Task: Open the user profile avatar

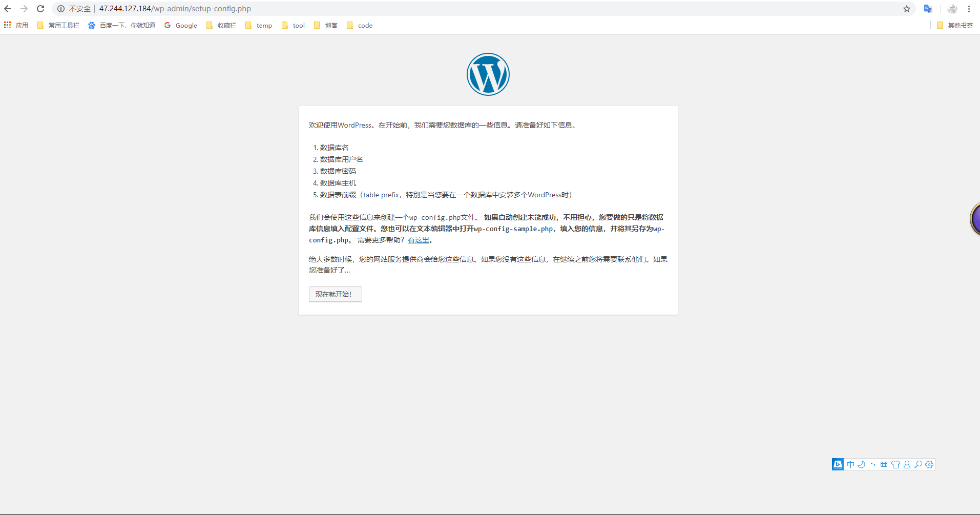Action: click(x=952, y=9)
